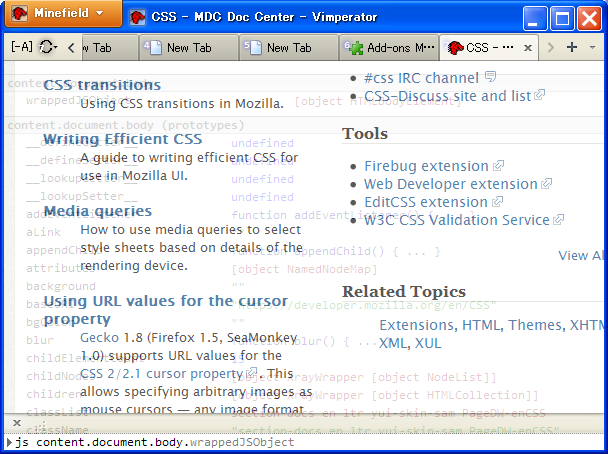Open the Extensions related topic link
Screen dimensions: 608x454
417,325
